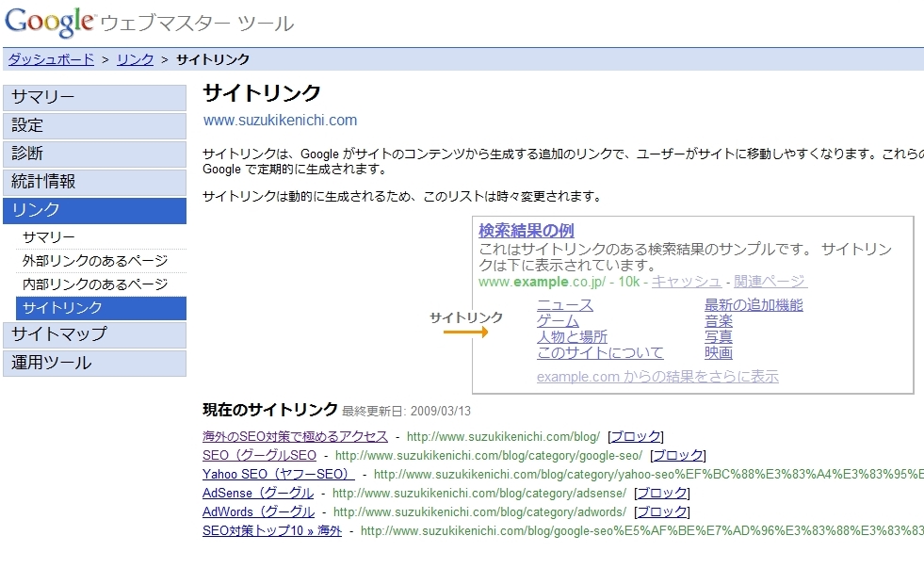Click 映画 sample sitelink

[719, 353]
